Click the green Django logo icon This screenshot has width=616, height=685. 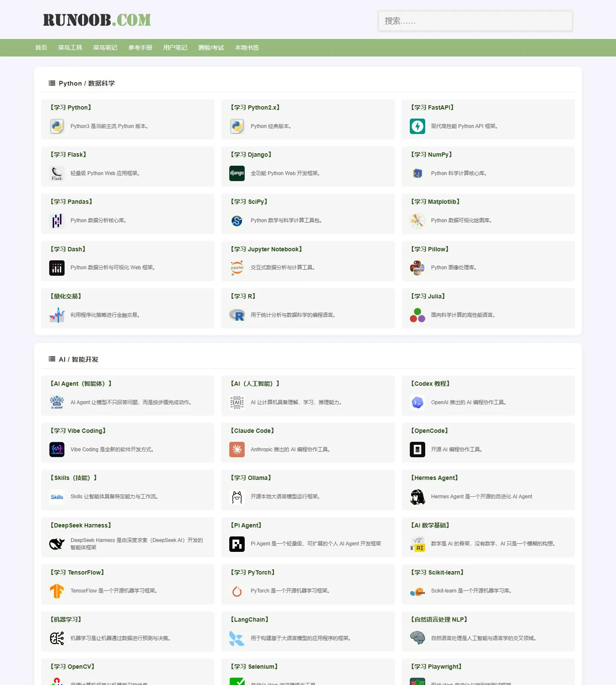tap(237, 173)
